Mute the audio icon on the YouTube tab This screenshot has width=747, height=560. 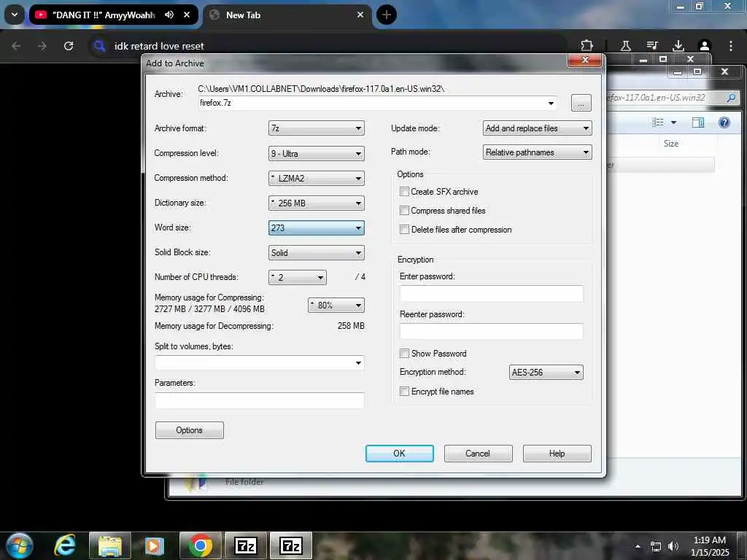(x=169, y=15)
